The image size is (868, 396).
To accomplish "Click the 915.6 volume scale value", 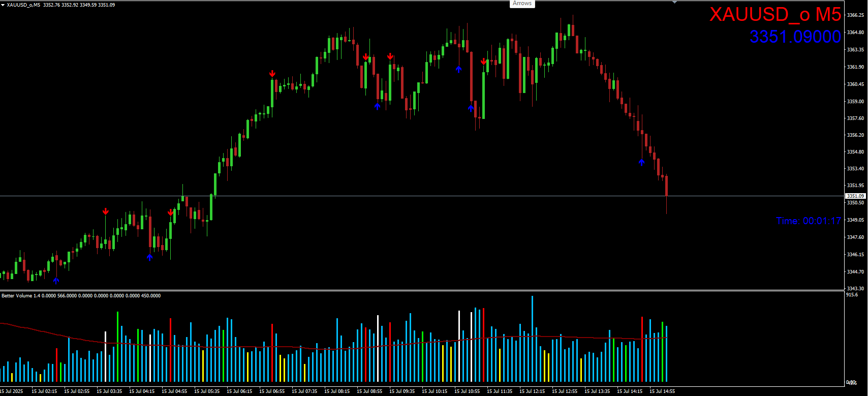I will point(852,295).
